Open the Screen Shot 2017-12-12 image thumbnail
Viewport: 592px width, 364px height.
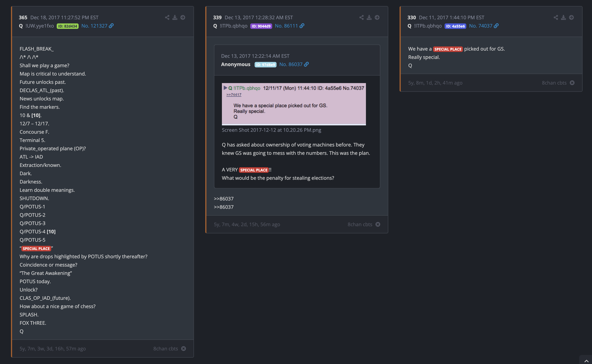pyautogui.click(x=294, y=104)
